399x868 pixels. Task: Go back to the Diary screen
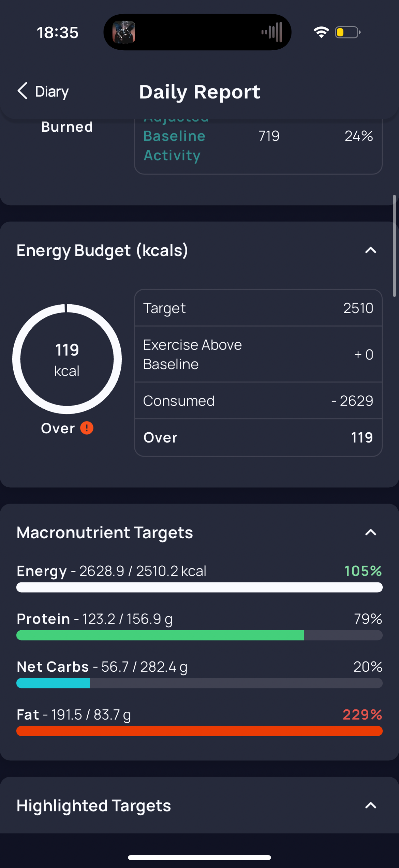tap(43, 91)
